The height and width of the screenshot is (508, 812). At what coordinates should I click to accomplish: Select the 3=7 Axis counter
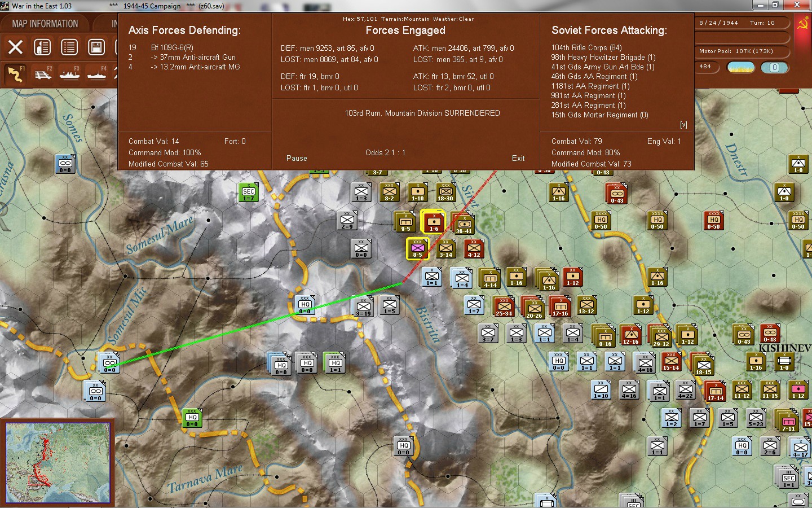click(488, 334)
